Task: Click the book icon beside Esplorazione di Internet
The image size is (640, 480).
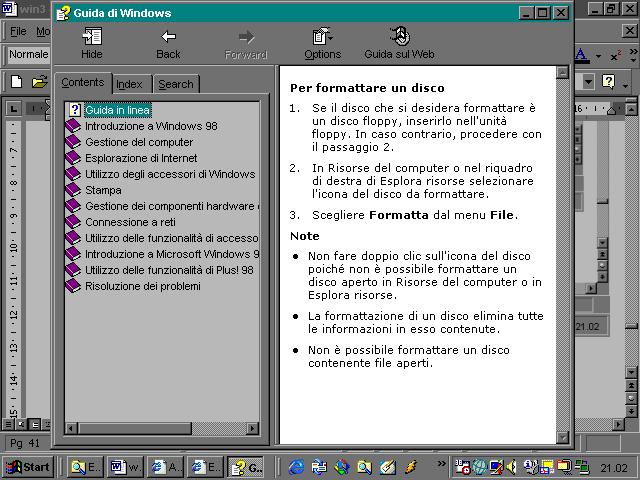Action: tap(73, 158)
